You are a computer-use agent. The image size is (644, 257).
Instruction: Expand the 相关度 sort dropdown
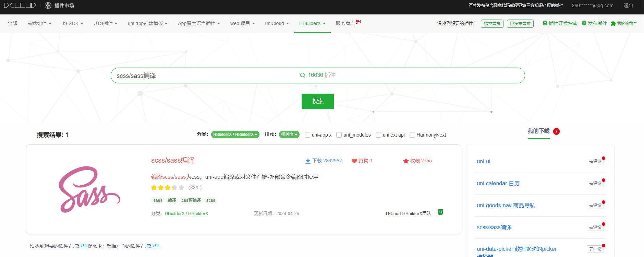(289, 135)
